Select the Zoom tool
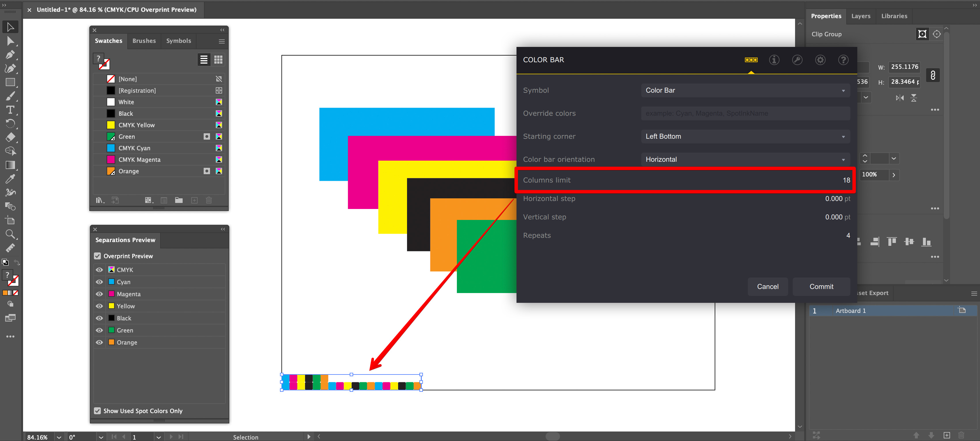This screenshot has height=441, width=980. pos(10,234)
